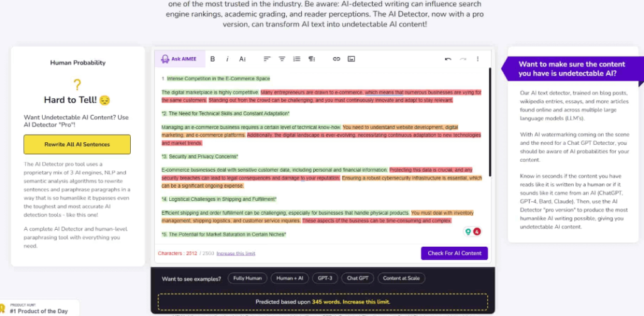Undo the last edit

pos(448,59)
